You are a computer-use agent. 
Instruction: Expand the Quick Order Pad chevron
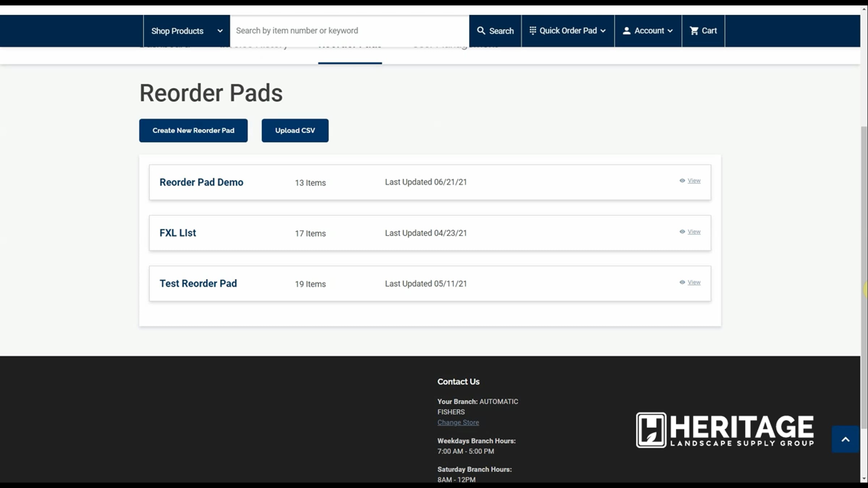click(x=603, y=31)
